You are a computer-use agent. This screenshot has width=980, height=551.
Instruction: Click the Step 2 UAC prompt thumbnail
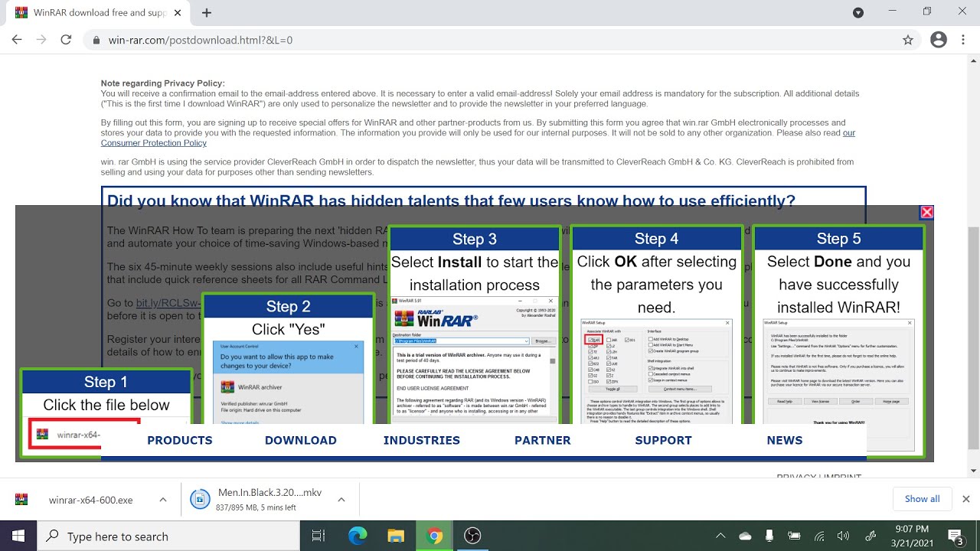pyautogui.click(x=288, y=382)
